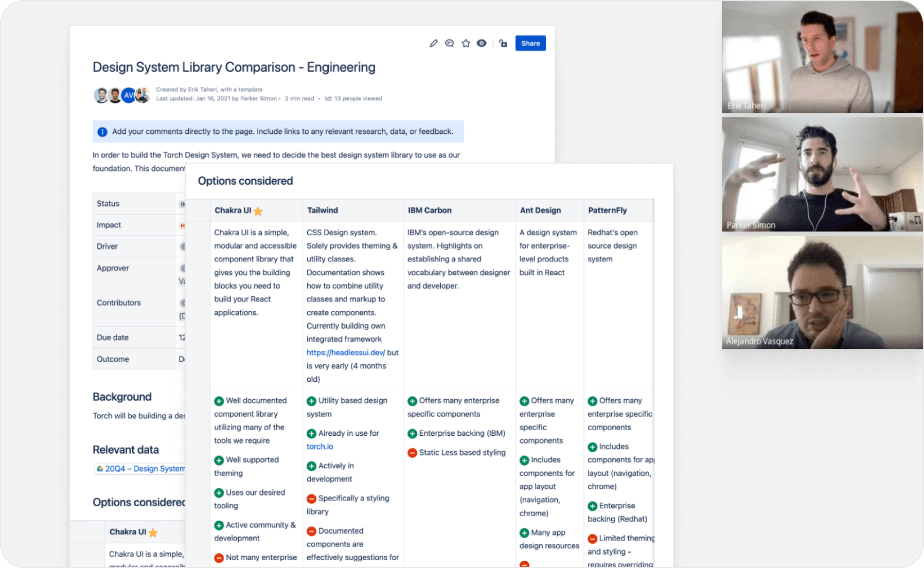Screen dimensions: 924x568
Task: Click the Status row label
Action: point(108,204)
